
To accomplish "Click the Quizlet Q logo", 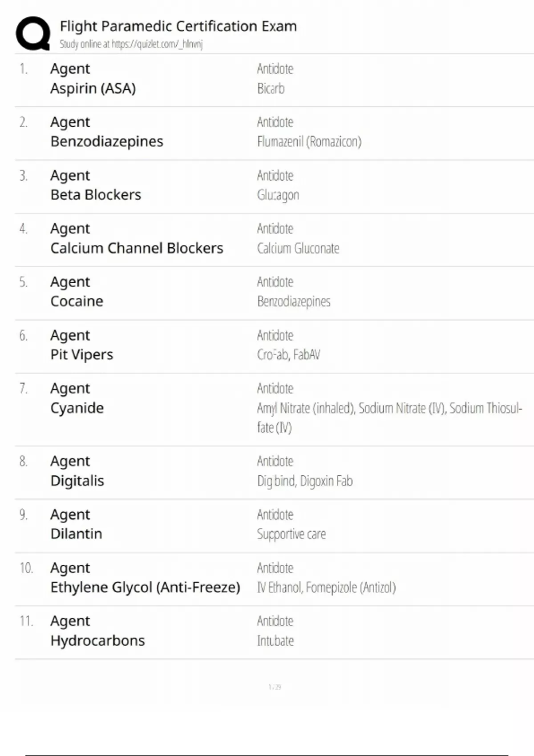I will coord(33,33).
